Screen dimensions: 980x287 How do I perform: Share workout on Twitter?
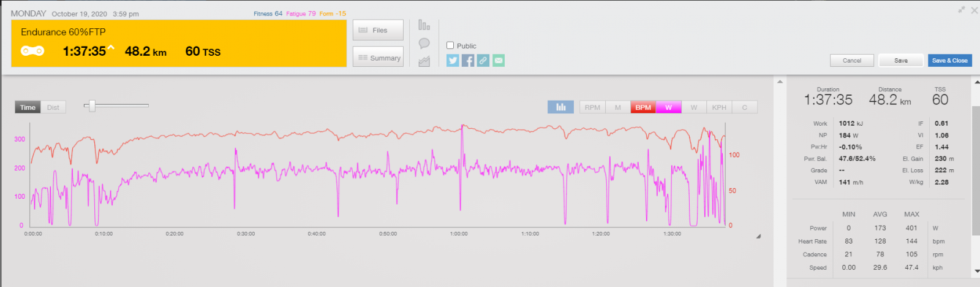(x=453, y=61)
